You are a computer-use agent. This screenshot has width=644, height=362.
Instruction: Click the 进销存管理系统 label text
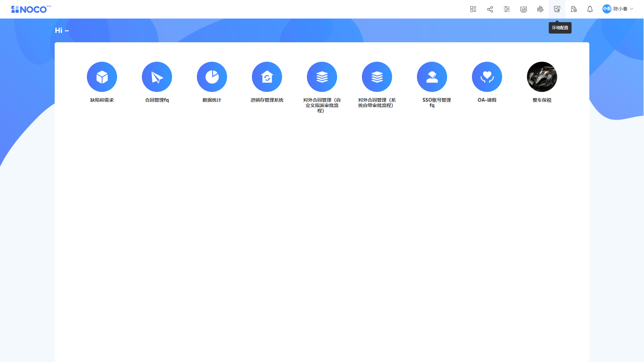pyautogui.click(x=267, y=100)
